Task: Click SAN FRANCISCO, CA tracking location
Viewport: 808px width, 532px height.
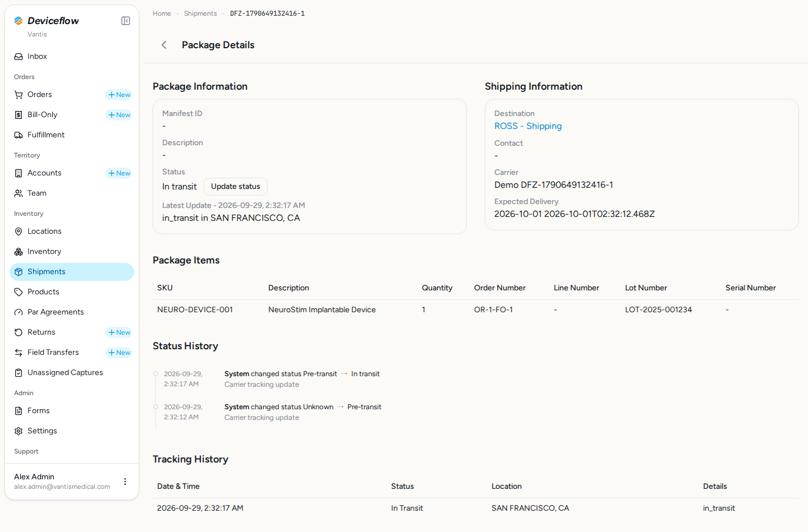Action: coord(530,508)
